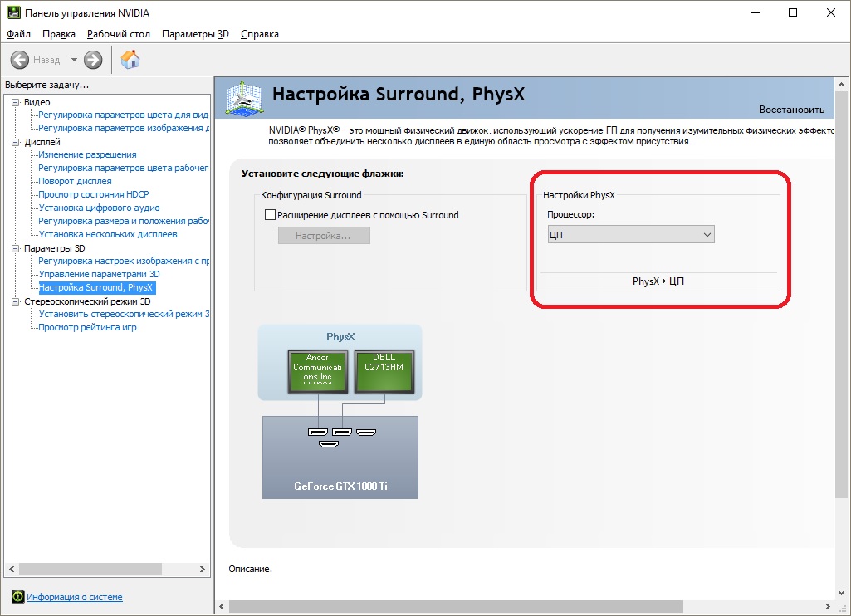Select the DELL U2713HM display icon

pyautogui.click(x=384, y=371)
